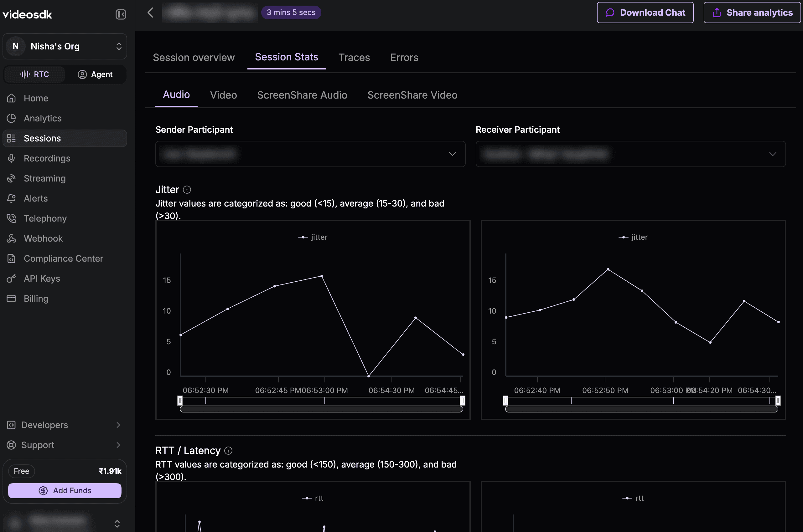Viewport: 803px width, 532px height.
Task: Click the peak jitter point in receiver chart
Action: point(608,269)
